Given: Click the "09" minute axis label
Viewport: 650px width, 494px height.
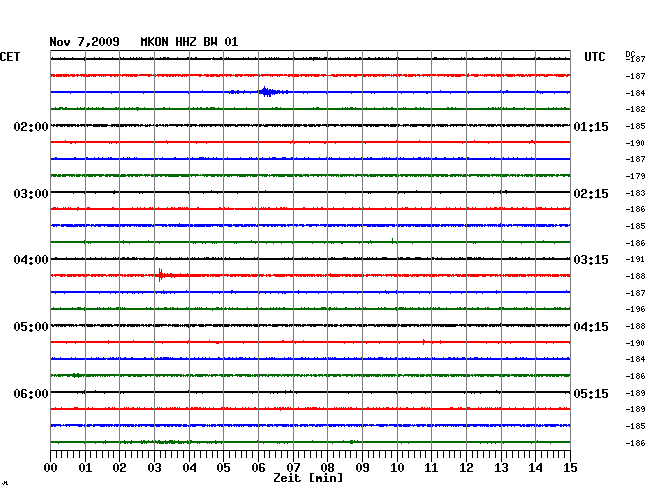Looking at the screenshot, I should pos(362,468).
